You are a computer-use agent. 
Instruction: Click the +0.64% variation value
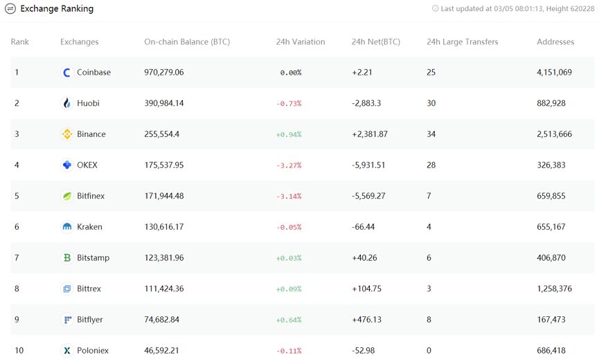[x=289, y=320]
